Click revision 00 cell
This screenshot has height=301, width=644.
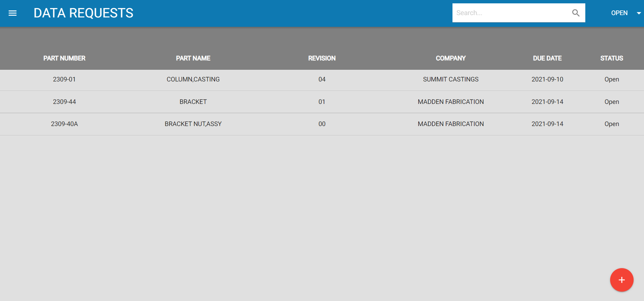(x=322, y=124)
